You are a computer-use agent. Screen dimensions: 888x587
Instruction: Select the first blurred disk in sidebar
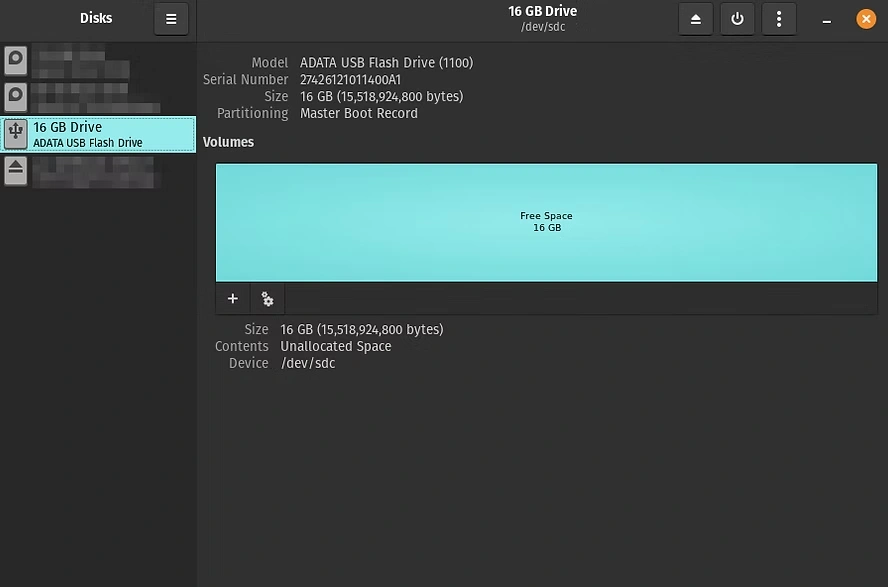(x=98, y=61)
